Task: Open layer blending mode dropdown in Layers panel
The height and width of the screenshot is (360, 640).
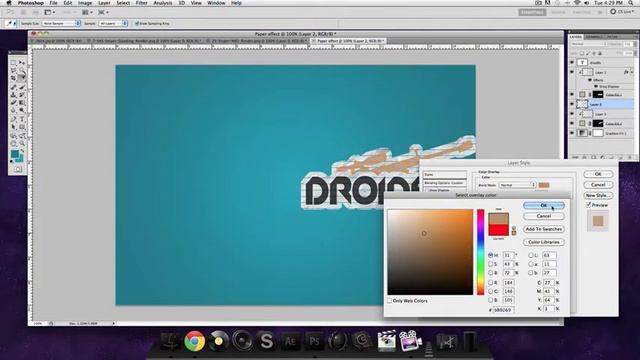Action: 589,44
